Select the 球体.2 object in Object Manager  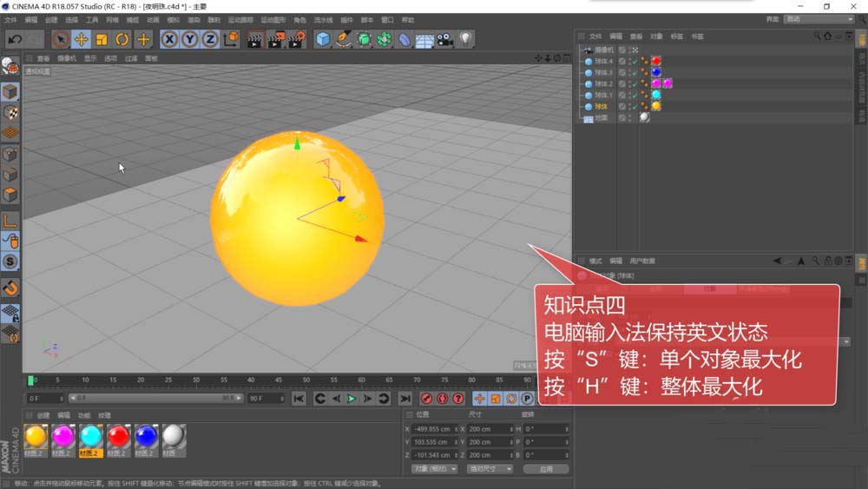pyautogui.click(x=604, y=84)
